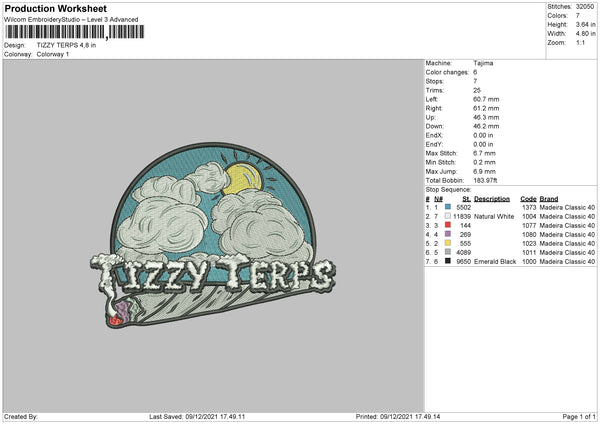Select stitch count 269 in stop 4
The width and height of the screenshot is (600, 424).
(x=466, y=235)
